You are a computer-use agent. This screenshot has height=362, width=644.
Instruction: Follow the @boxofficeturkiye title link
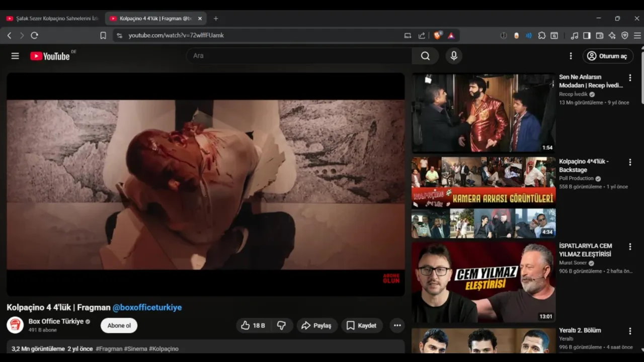(x=147, y=307)
